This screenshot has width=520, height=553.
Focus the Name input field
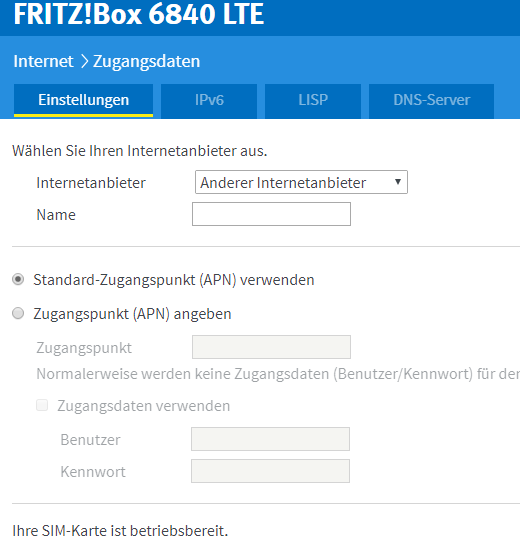click(271, 214)
